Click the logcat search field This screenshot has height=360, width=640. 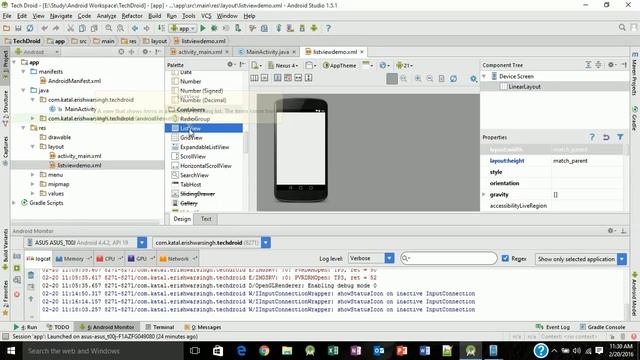click(x=449, y=258)
